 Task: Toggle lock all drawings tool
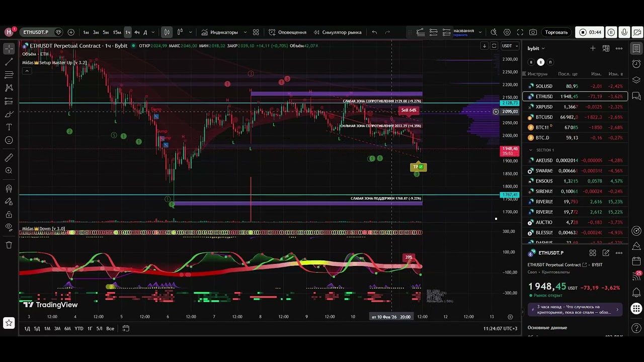9,215
